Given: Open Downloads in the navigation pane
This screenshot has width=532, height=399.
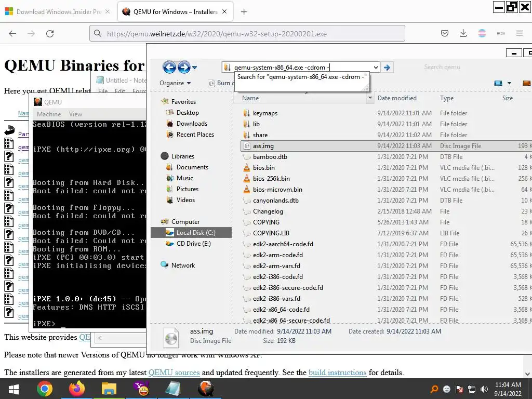Looking at the screenshot, I should [192, 124].
